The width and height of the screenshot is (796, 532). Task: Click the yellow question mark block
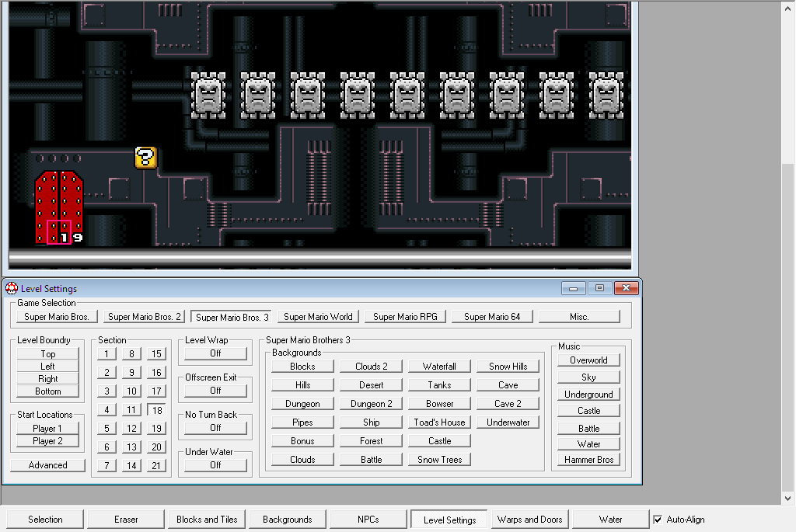click(145, 158)
